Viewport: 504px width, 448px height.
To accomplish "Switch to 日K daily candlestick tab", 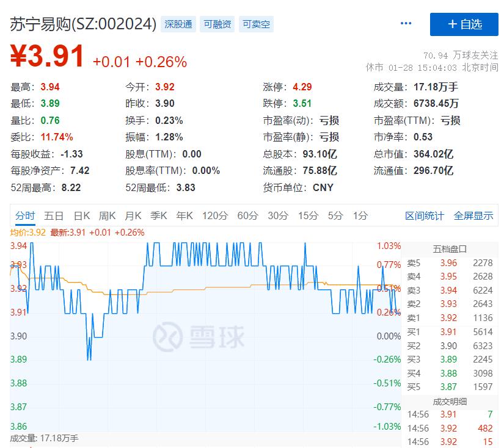I will point(79,215).
